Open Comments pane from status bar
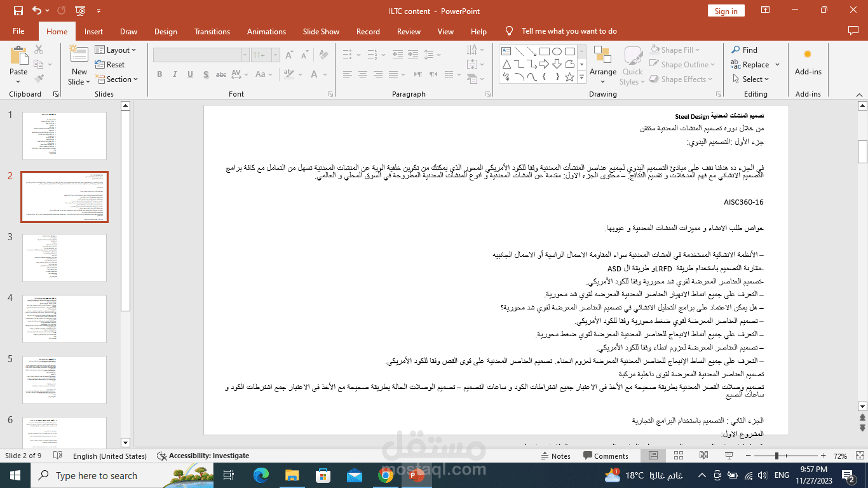868x488 pixels. click(606, 456)
